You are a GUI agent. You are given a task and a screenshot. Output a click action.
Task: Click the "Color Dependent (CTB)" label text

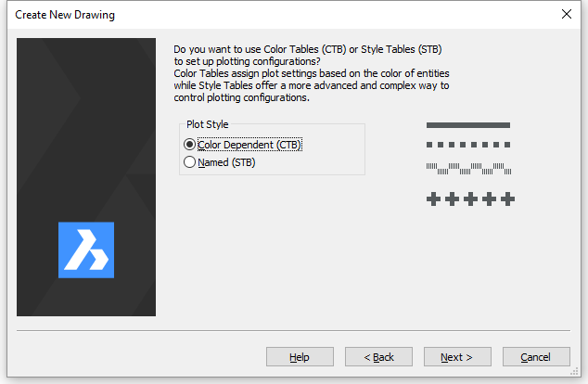point(249,145)
